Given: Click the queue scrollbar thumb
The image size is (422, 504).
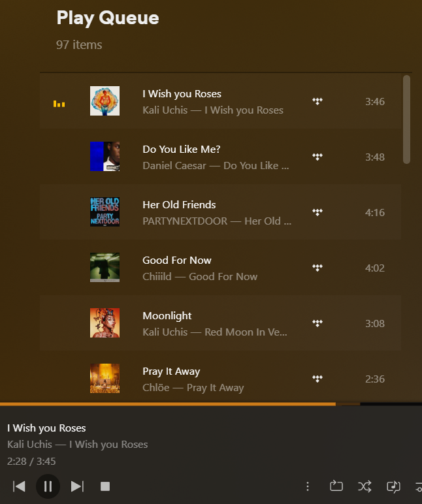Looking at the screenshot, I should point(406,119).
